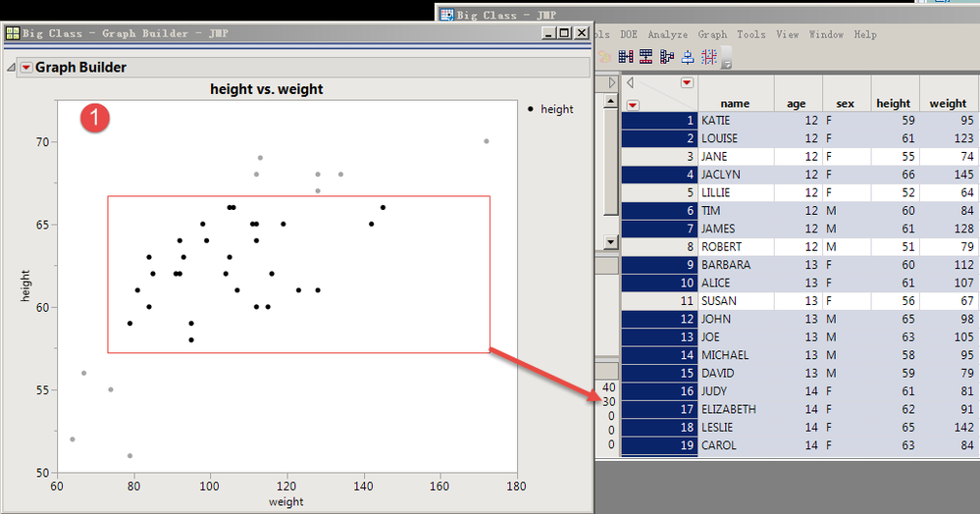Viewport: 980px width, 514px height.
Task: Click the panel scrollbar down arrow
Action: 610,242
